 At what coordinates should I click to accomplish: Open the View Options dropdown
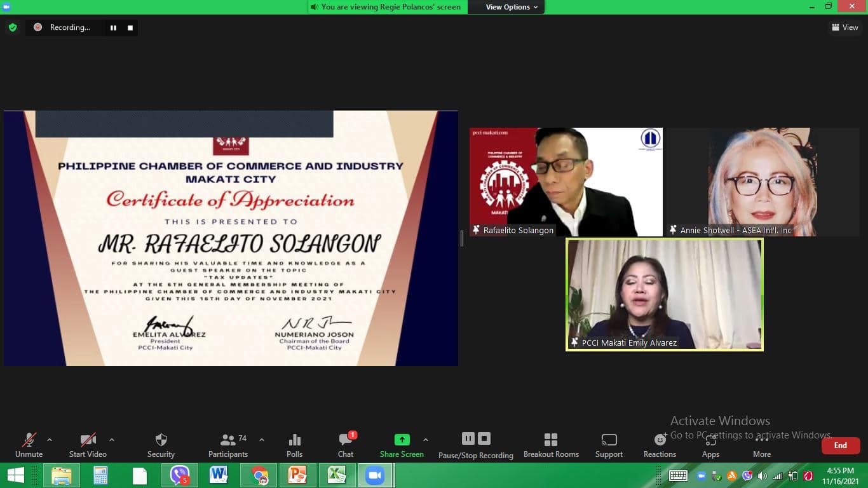(x=512, y=7)
